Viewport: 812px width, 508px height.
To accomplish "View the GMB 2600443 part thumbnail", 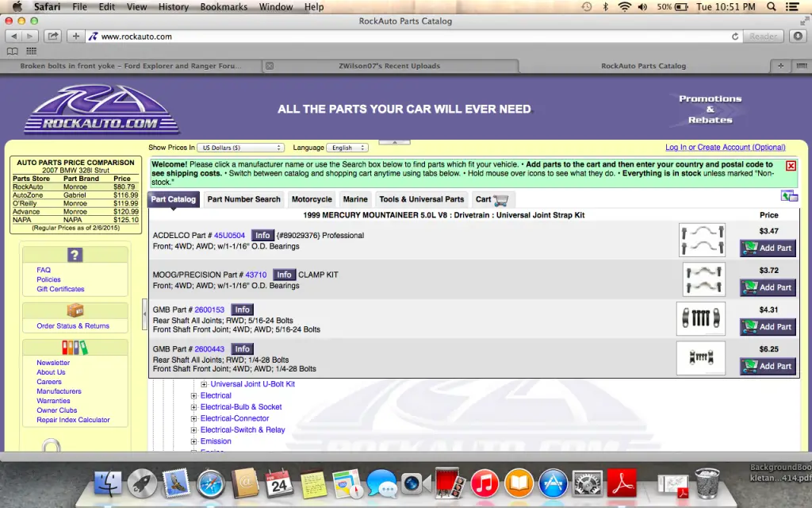I will (x=701, y=358).
